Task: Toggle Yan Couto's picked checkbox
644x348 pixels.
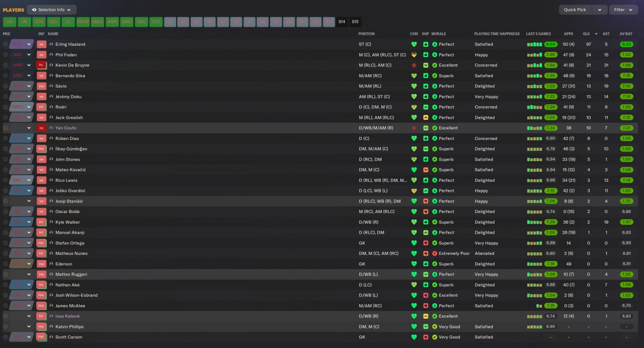Action: (6, 128)
